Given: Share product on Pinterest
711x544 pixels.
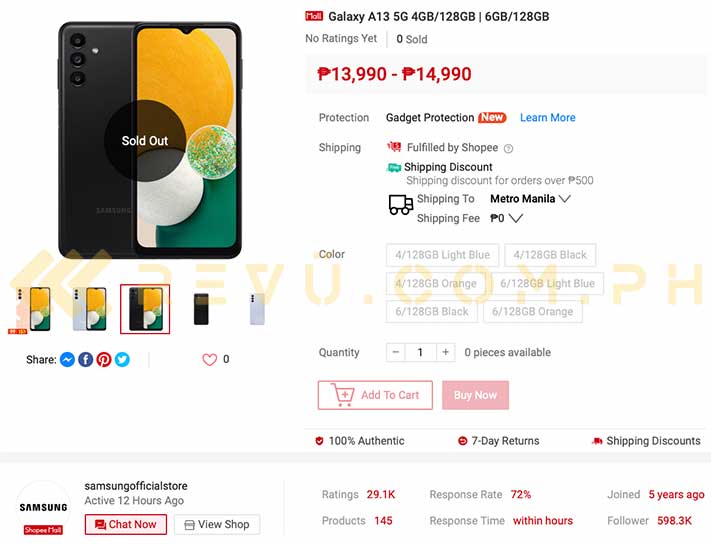Looking at the screenshot, I should click(104, 359).
